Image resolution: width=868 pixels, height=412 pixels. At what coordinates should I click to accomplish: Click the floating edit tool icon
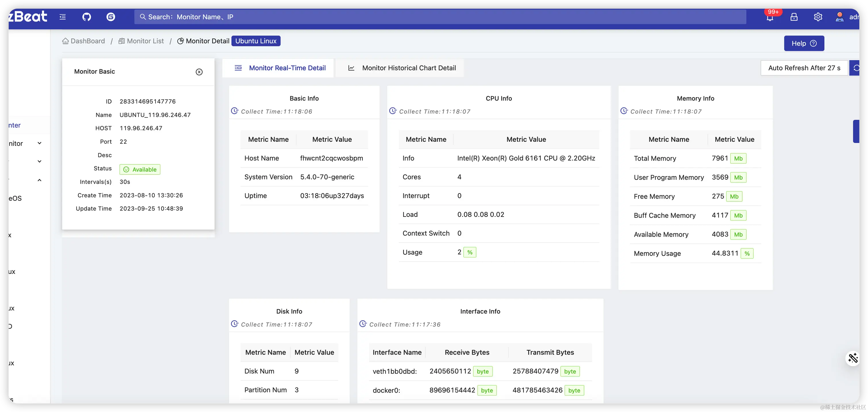[853, 358]
